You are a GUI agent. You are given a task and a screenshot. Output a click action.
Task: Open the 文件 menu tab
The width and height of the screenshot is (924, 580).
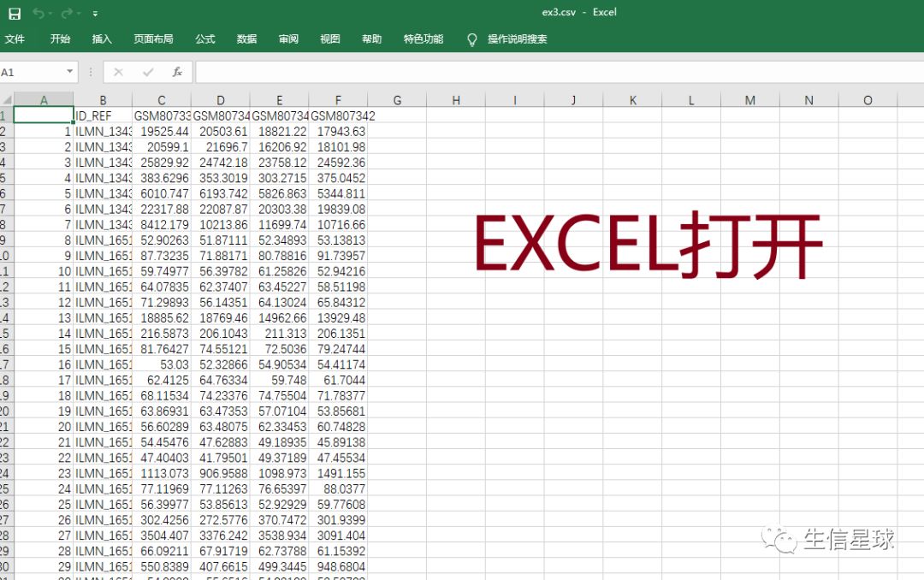15,38
